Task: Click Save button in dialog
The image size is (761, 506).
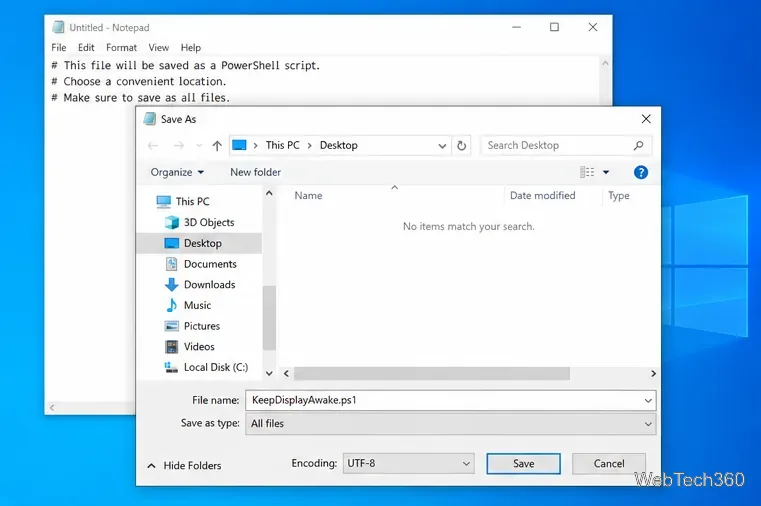Action: tap(524, 464)
